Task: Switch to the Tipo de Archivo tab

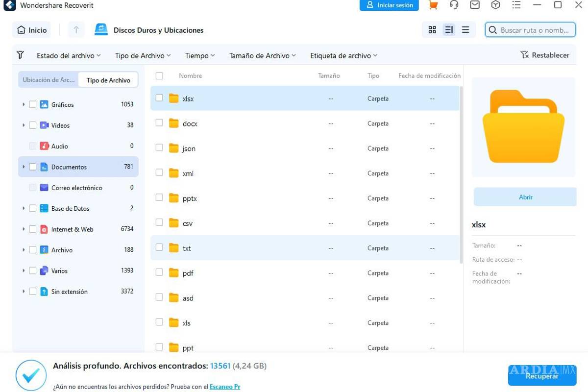Action: [x=108, y=79]
